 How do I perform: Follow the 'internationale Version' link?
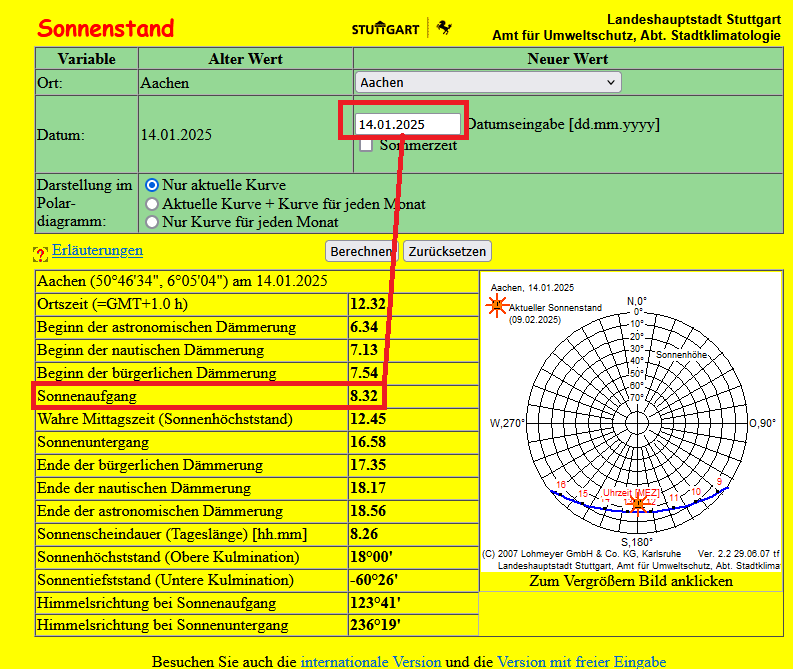(370, 661)
